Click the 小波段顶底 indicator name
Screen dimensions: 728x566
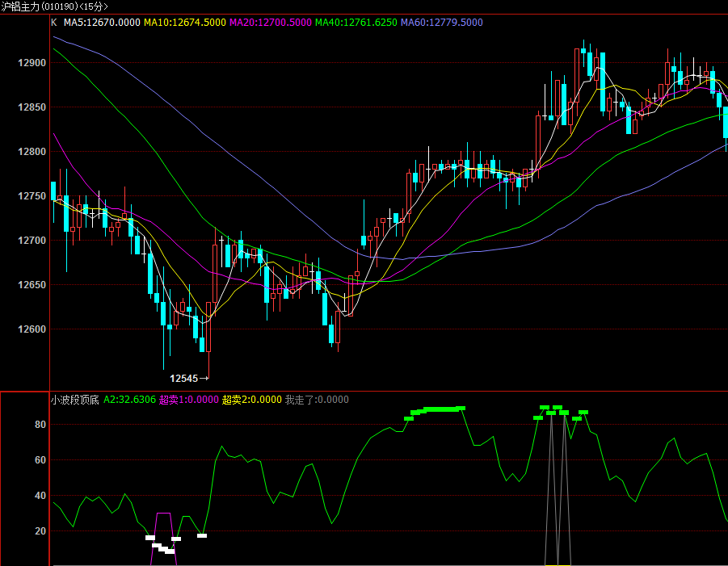[x=75, y=400]
